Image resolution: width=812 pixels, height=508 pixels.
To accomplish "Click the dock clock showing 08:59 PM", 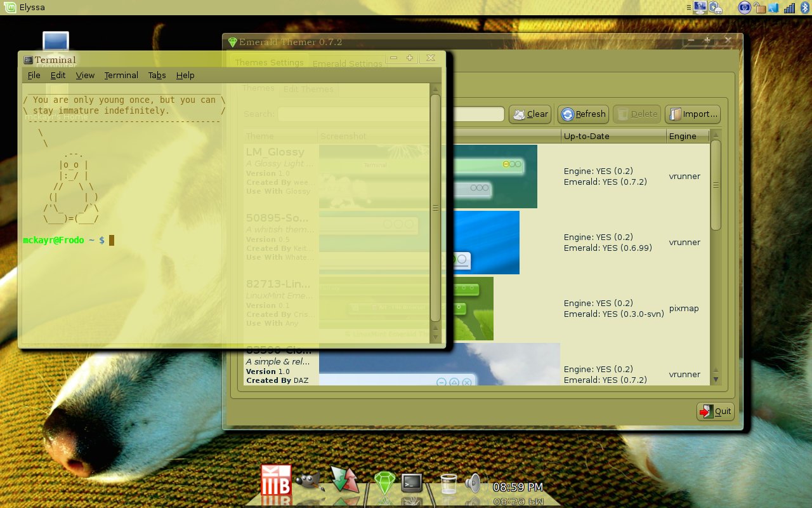I will pyautogui.click(x=518, y=487).
